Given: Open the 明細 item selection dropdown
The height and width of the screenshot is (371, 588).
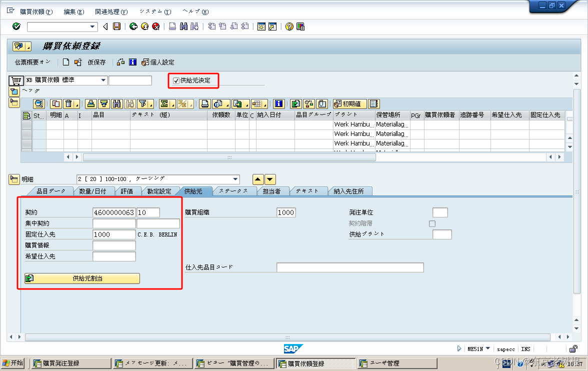Looking at the screenshot, I should 235,179.
